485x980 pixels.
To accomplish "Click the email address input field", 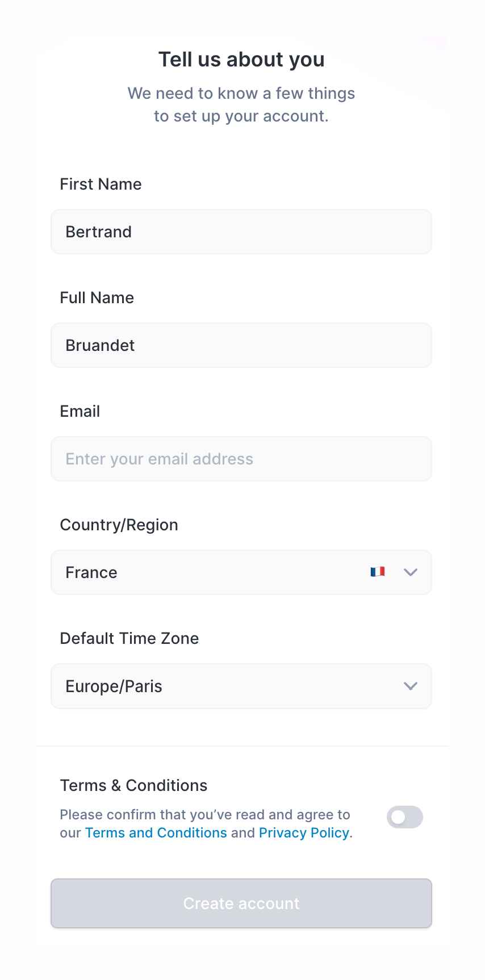I will pyautogui.click(x=241, y=459).
